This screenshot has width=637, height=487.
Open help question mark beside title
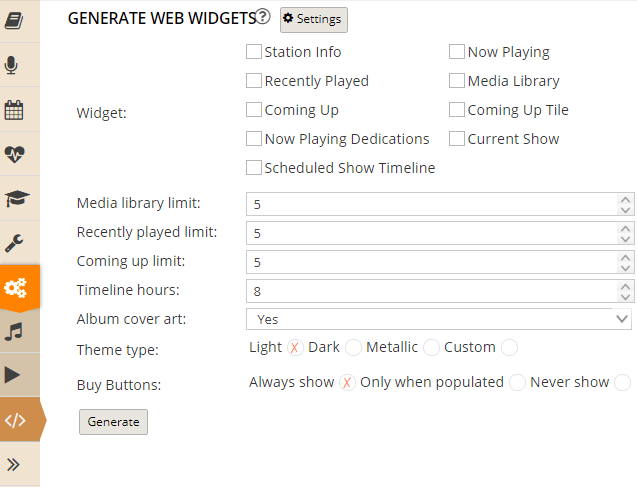pyautogui.click(x=263, y=17)
